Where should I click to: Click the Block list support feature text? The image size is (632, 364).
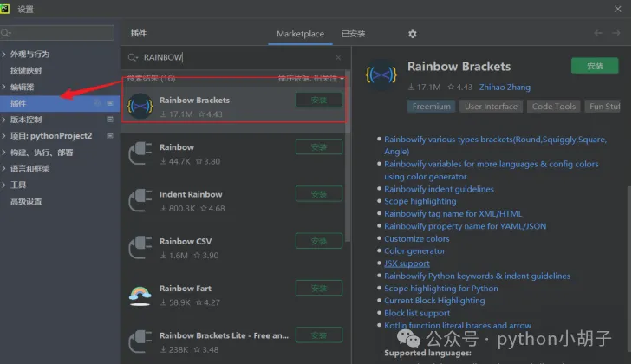[417, 313]
